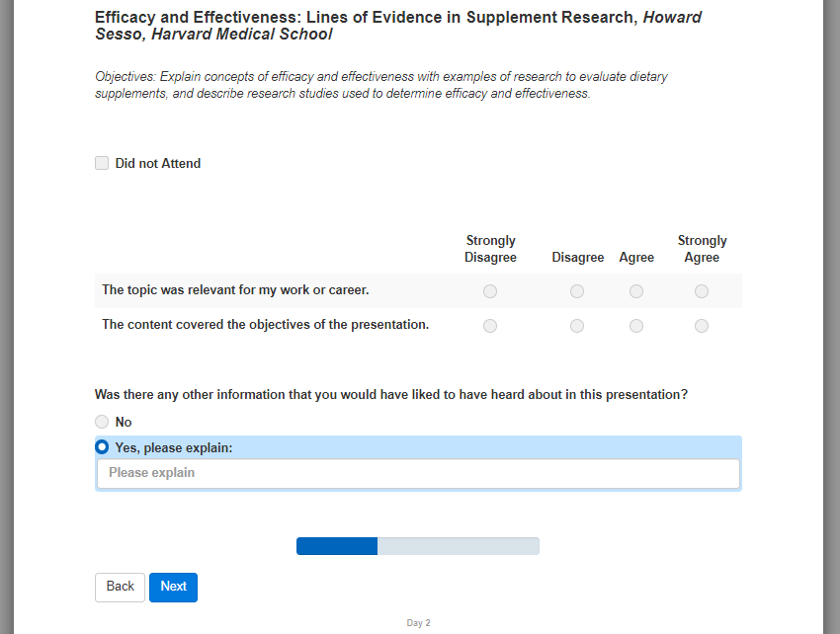The height and width of the screenshot is (634, 840).
Task: Choose Agree for content covered objectives
Action: click(x=636, y=326)
